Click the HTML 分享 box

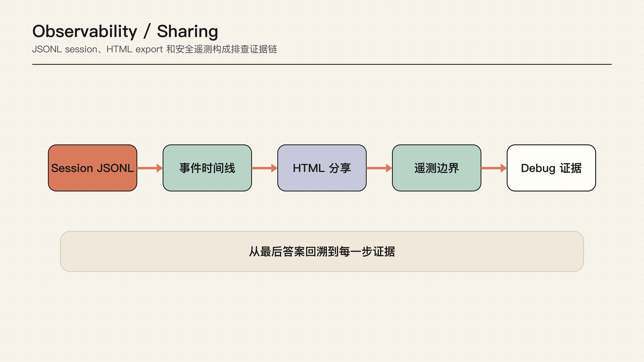pyautogui.click(x=322, y=168)
